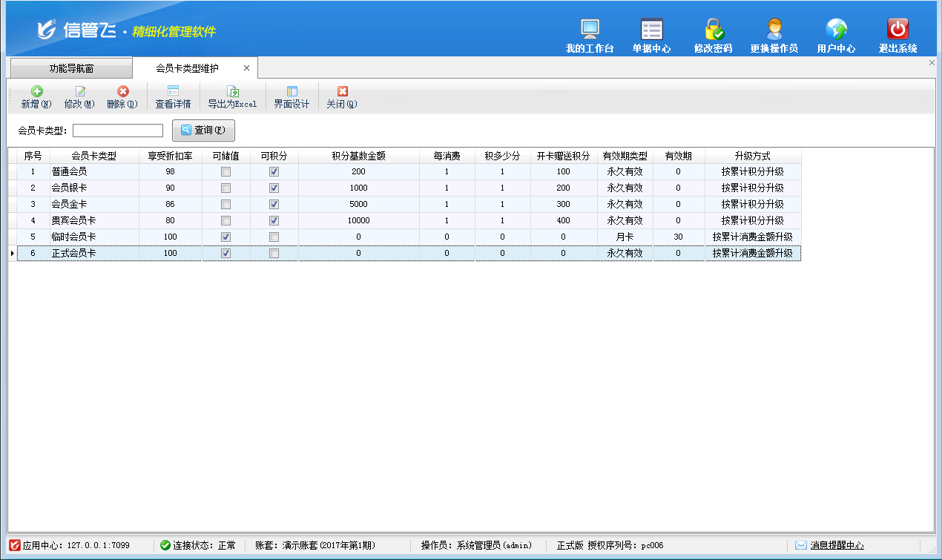The width and height of the screenshot is (942, 560).
Task: Switch to the 功能导航窗 tab
Action: click(x=71, y=68)
